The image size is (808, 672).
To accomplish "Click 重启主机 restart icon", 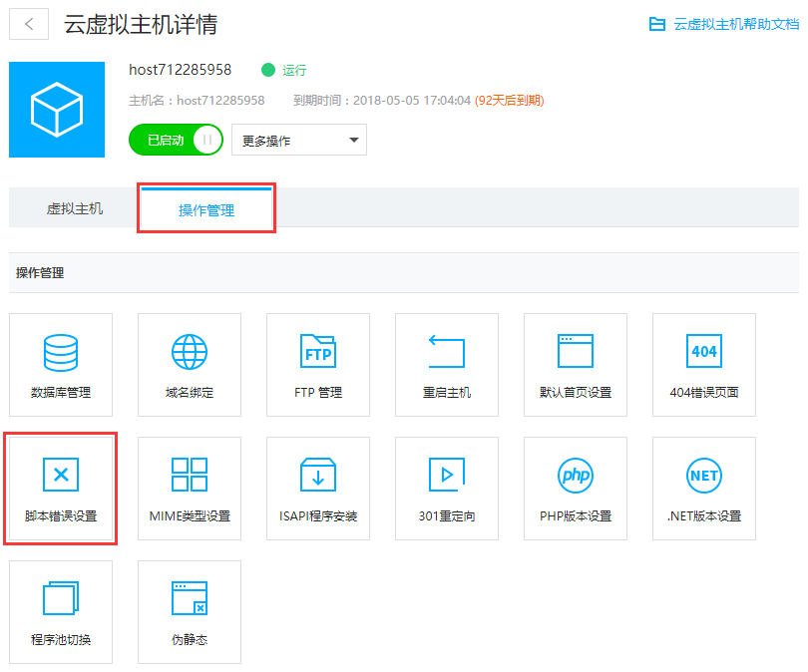I will (447, 351).
